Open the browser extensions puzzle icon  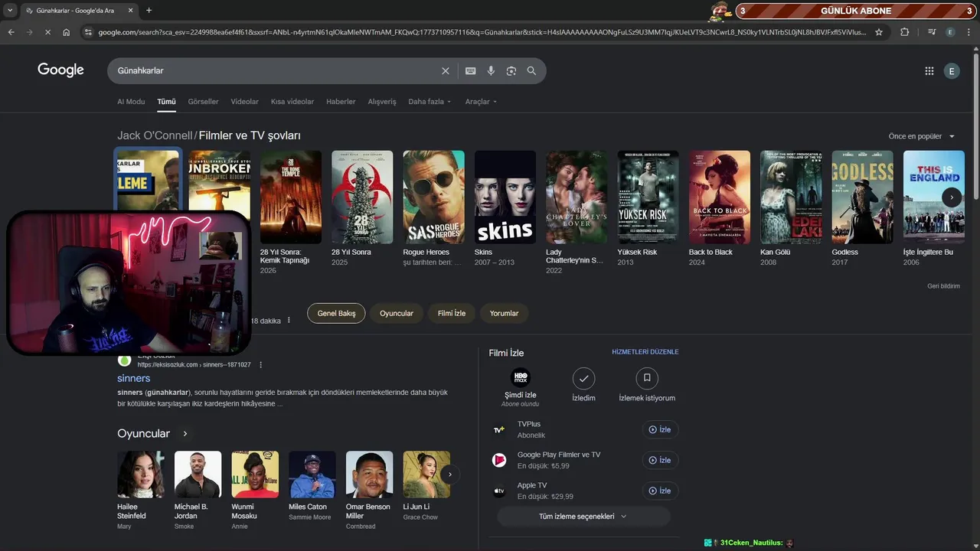[905, 32]
